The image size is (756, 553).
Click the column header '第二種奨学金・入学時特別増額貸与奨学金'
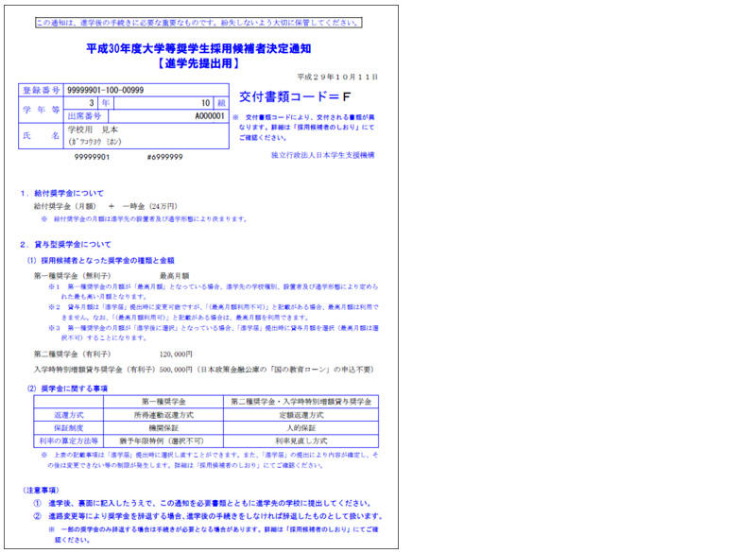[301, 402]
